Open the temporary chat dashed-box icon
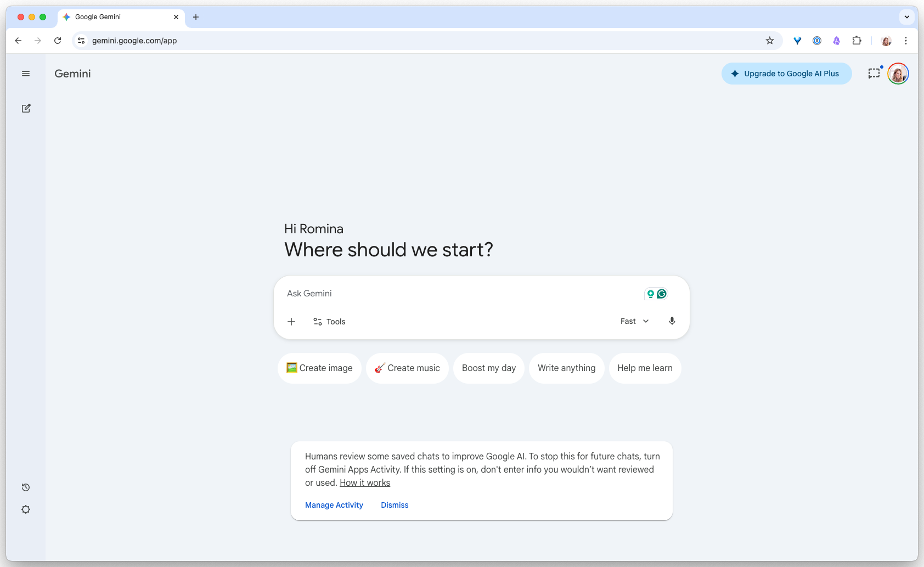The width and height of the screenshot is (924, 567). 875,73
